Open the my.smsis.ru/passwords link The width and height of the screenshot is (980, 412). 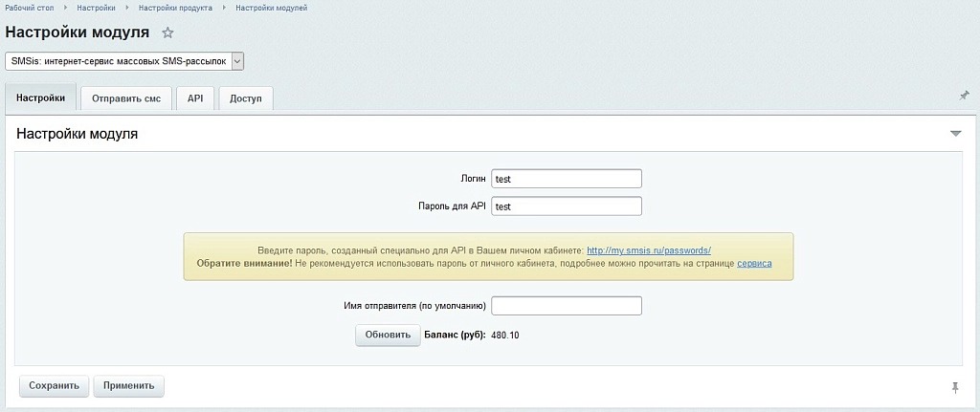pyautogui.click(x=649, y=250)
